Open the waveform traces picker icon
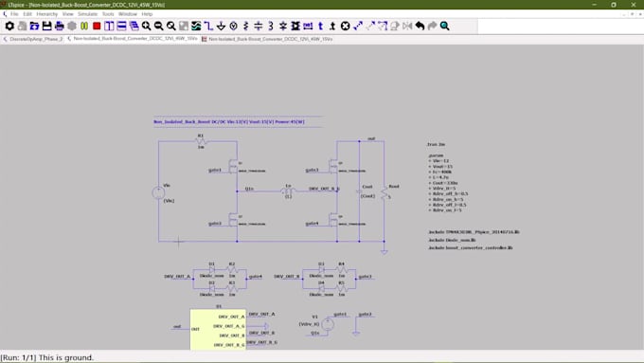The image size is (644, 363). tap(196, 26)
